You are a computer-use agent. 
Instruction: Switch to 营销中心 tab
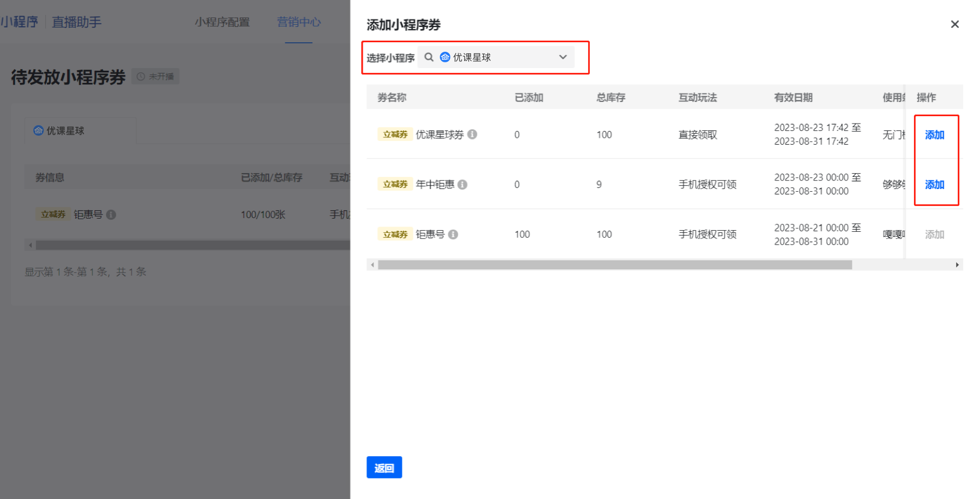tap(299, 22)
